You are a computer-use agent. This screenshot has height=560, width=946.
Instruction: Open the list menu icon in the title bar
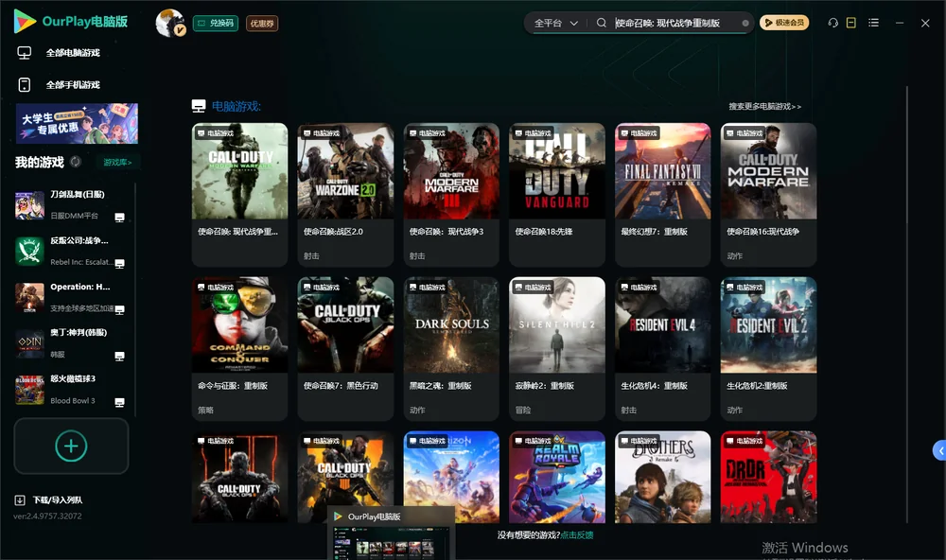pos(873,23)
